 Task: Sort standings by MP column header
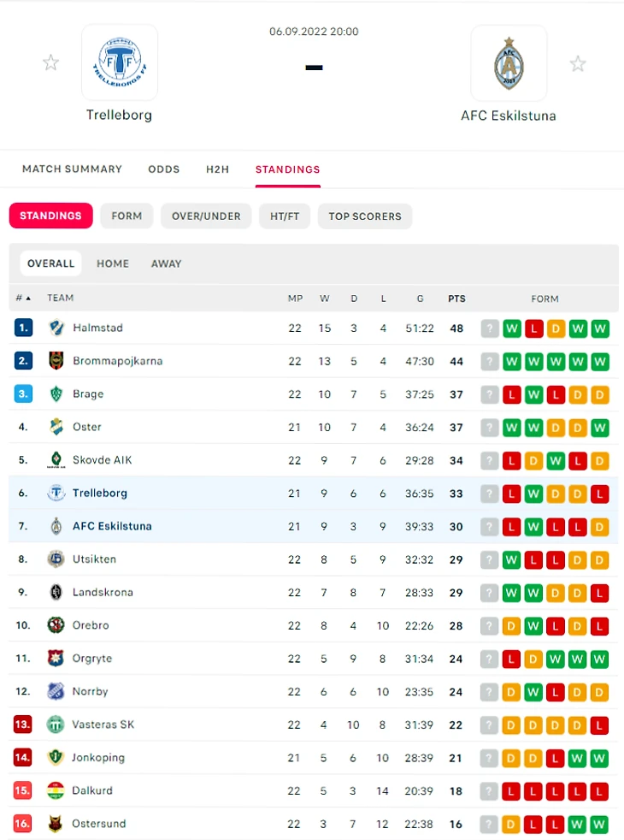(x=295, y=299)
